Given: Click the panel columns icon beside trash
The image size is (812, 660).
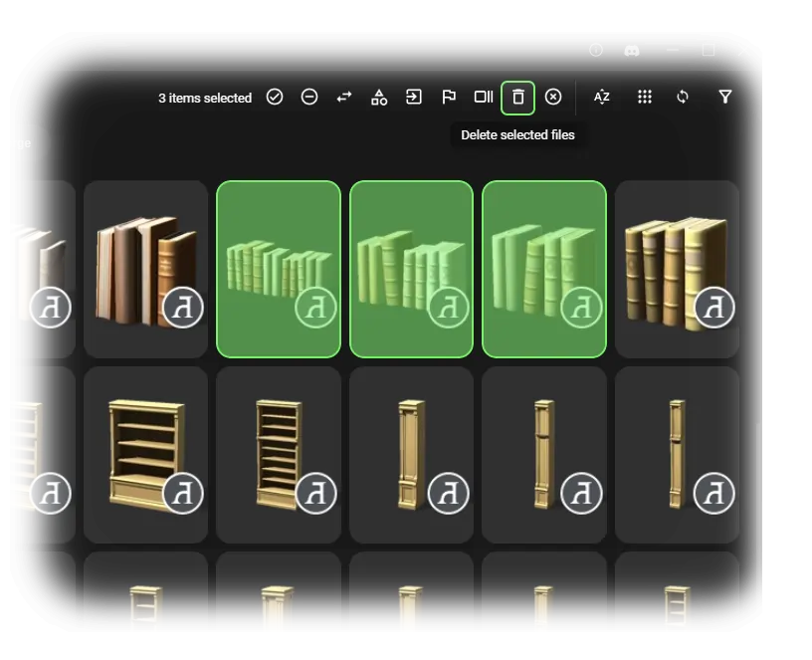Looking at the screenshot, I should point(484,97).
